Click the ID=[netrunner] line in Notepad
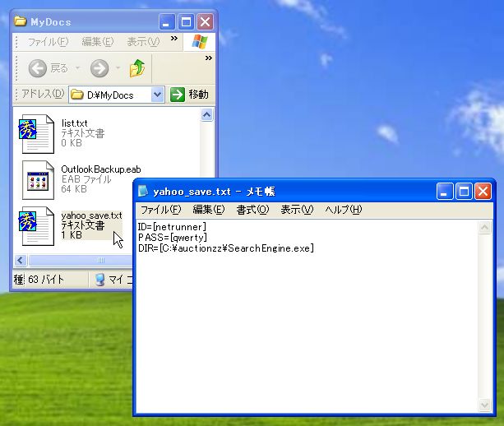 click(x=172, y=227)
